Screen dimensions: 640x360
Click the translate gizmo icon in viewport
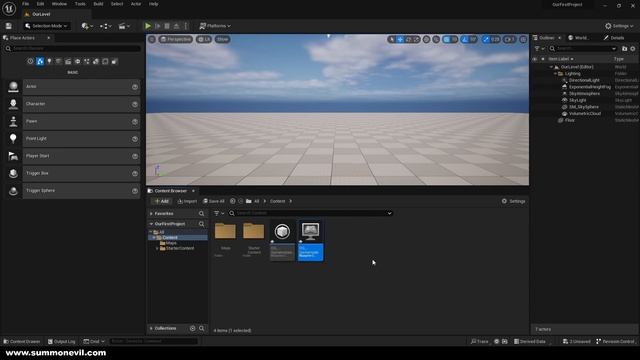400,39
